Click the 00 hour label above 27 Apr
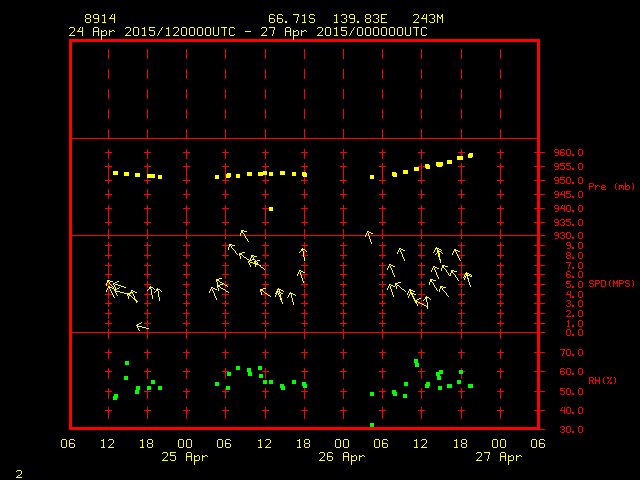Image resolution: width=640 pixels, height=480 pixels. (499, 444)
